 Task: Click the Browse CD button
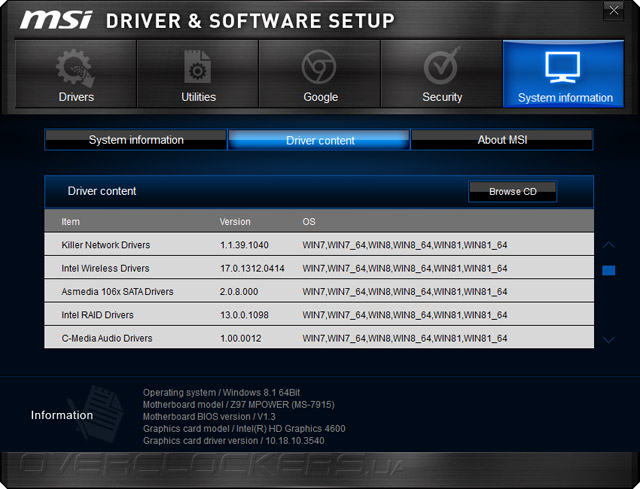coord(513,191)
